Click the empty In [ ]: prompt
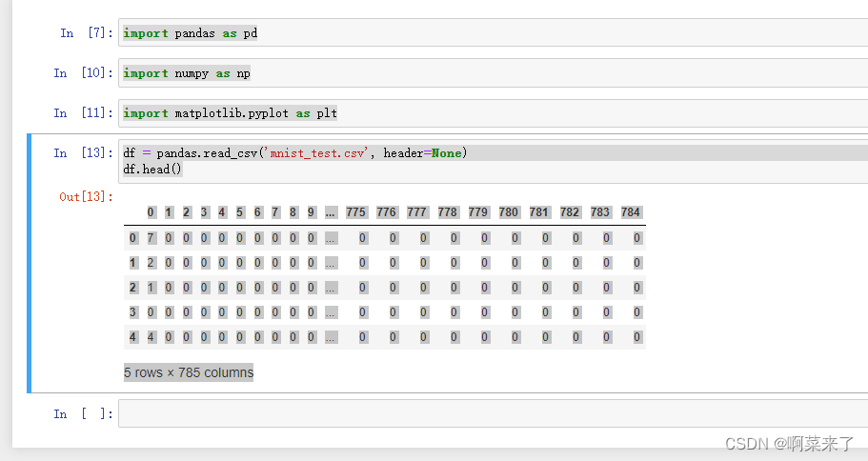This screenshot has height=461, width=868. pos(84,413)
